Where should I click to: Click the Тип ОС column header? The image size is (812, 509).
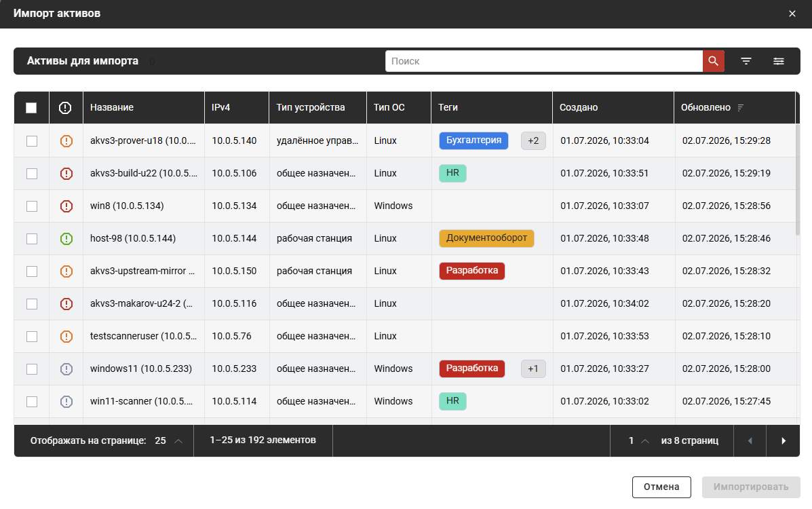click(x=399, y=108)
